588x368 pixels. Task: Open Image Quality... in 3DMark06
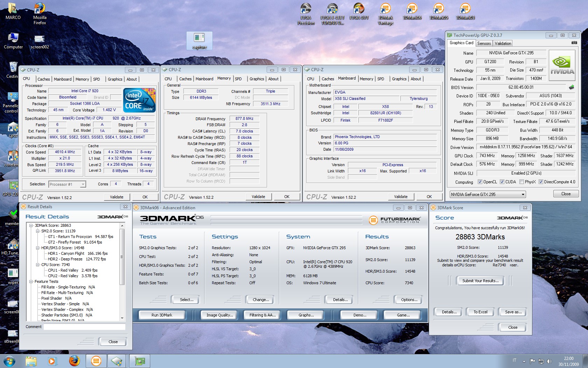click(219, 315)
